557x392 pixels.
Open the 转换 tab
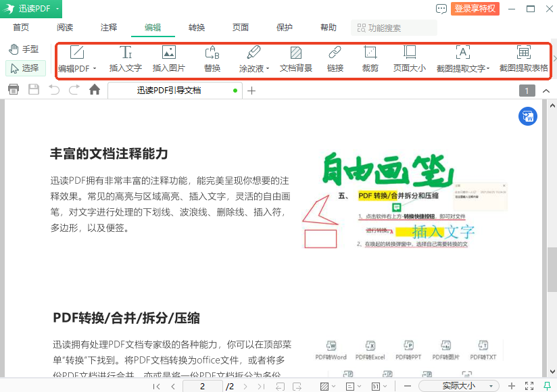197,28
